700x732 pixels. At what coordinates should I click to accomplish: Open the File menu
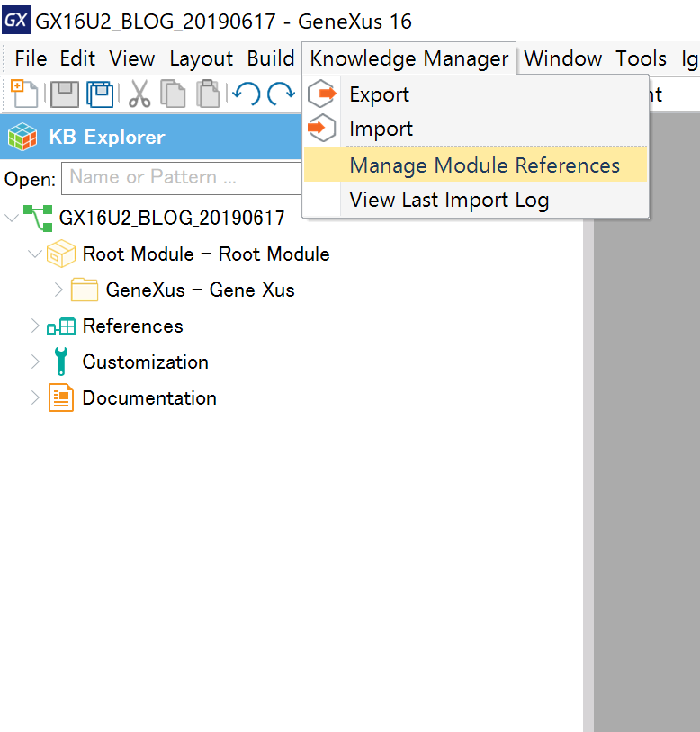(x=31, y=58)
